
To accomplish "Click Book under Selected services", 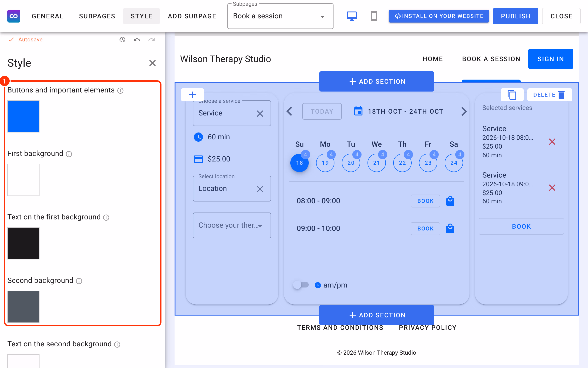I will [x=521, y=226].
